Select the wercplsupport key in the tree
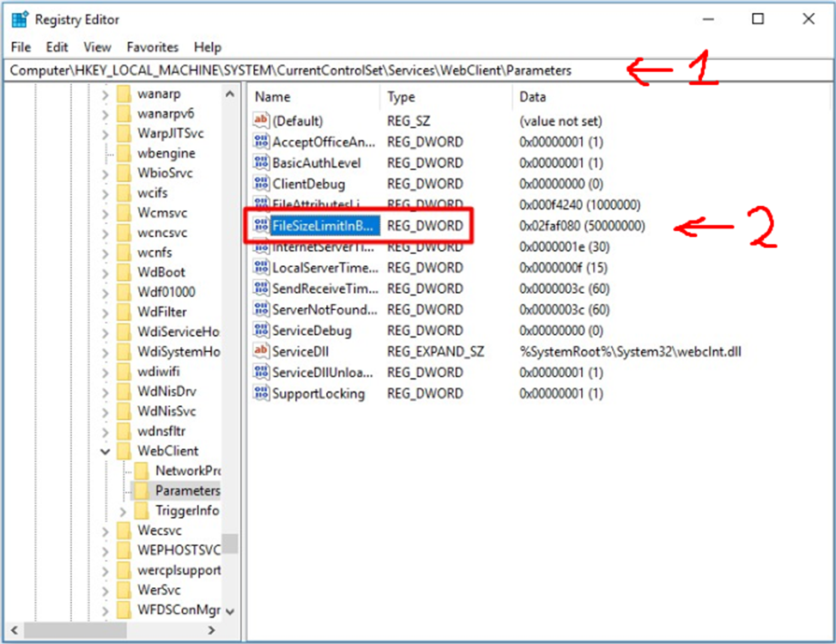 (x=179, y=570)
